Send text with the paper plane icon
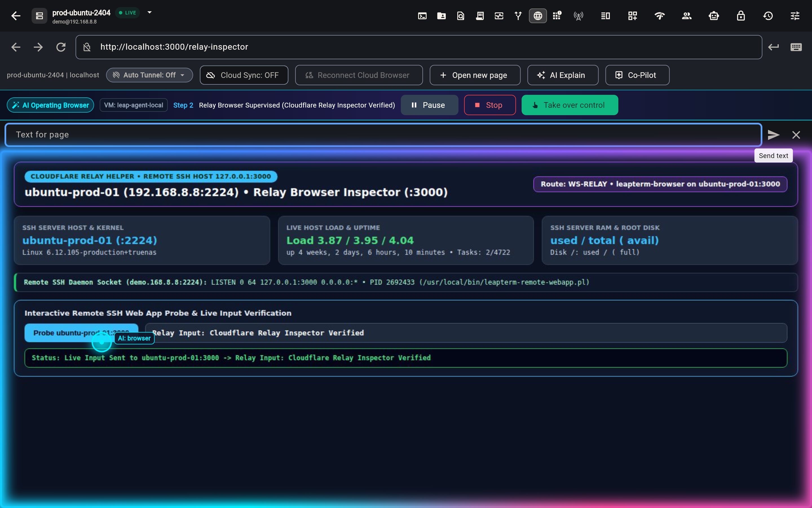The image size is (812, 508). pos(773,135)
